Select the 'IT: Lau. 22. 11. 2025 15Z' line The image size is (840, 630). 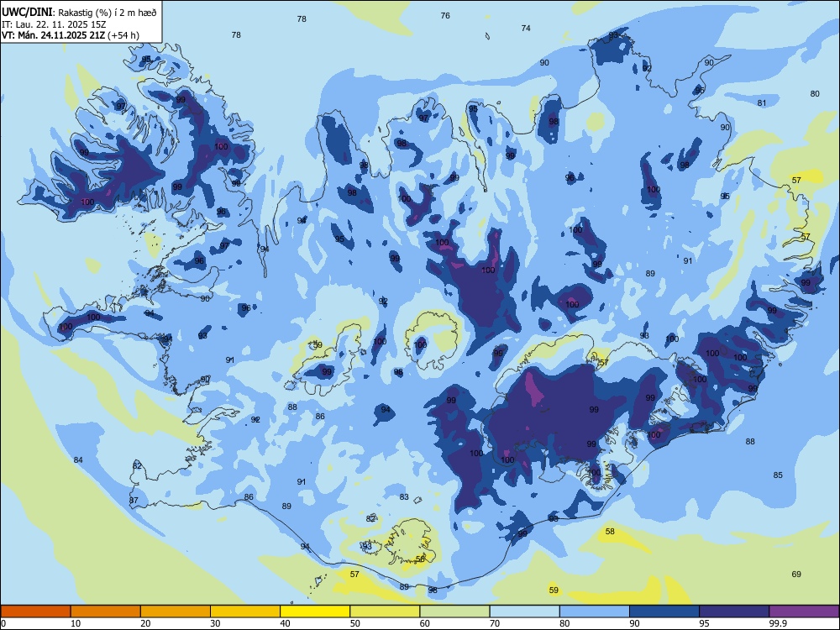(x=52, y=24)
